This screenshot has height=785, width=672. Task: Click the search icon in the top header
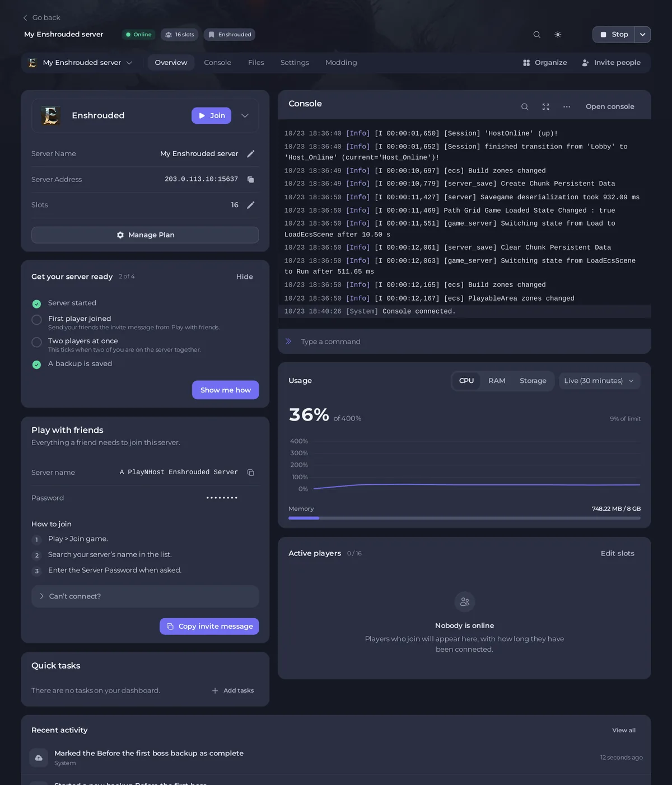point(536,35)
